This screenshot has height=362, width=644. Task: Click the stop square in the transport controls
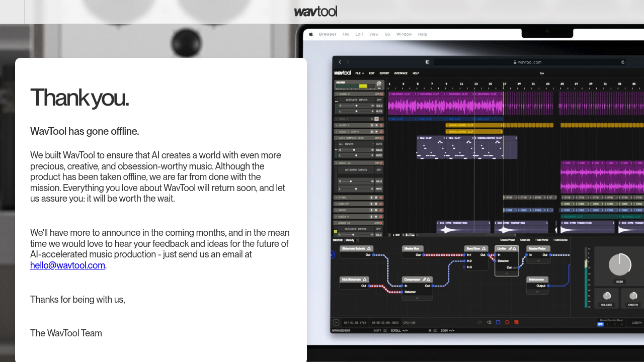[x=498, y=322]
